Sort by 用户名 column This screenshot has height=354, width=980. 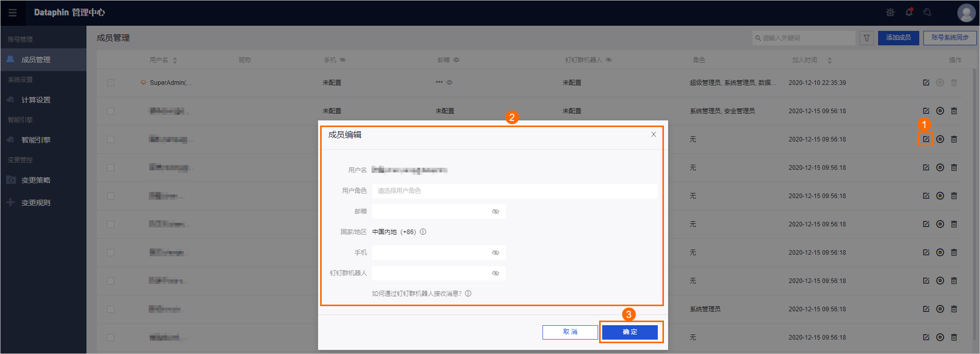coord(175,60)
